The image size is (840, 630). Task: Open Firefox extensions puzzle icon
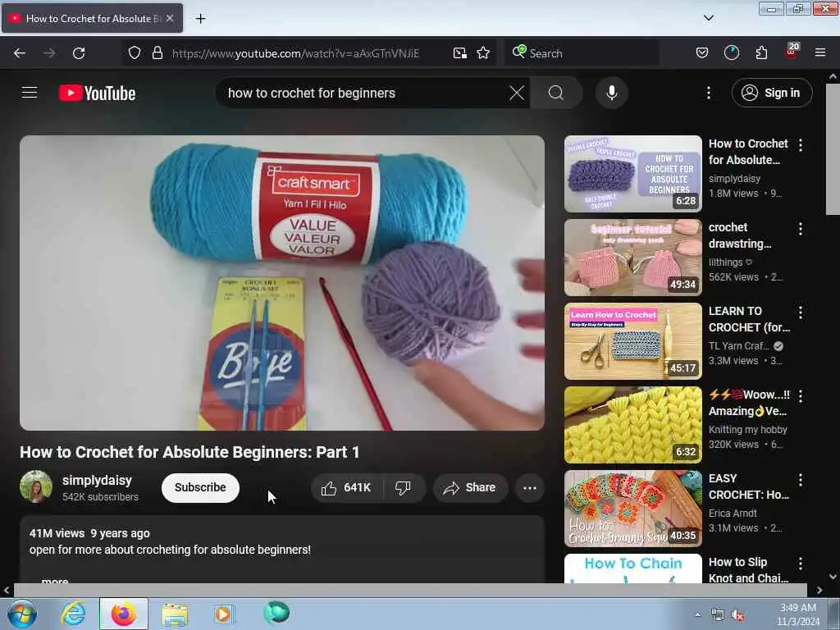point(761,52)
